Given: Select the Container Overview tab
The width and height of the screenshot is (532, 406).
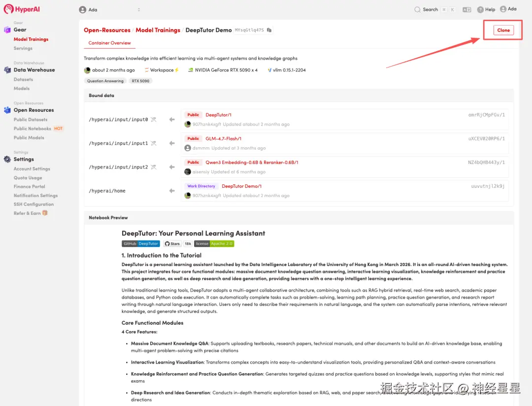Looking at the screenshot, I should click(109, 43).
